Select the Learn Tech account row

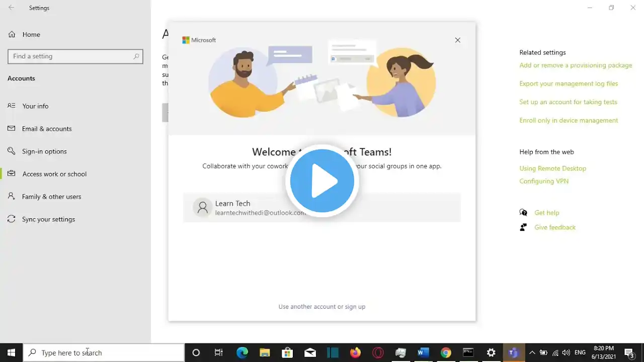tap(322, 207)
